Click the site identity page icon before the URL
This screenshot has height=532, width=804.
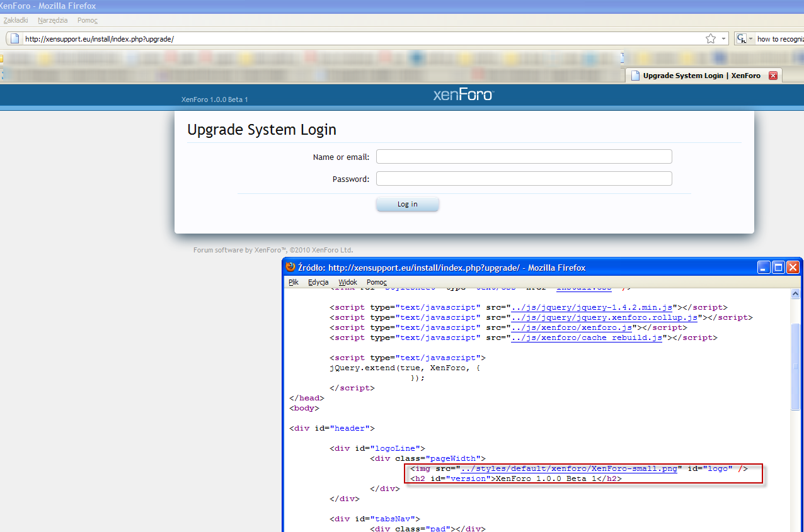[14, 38]
